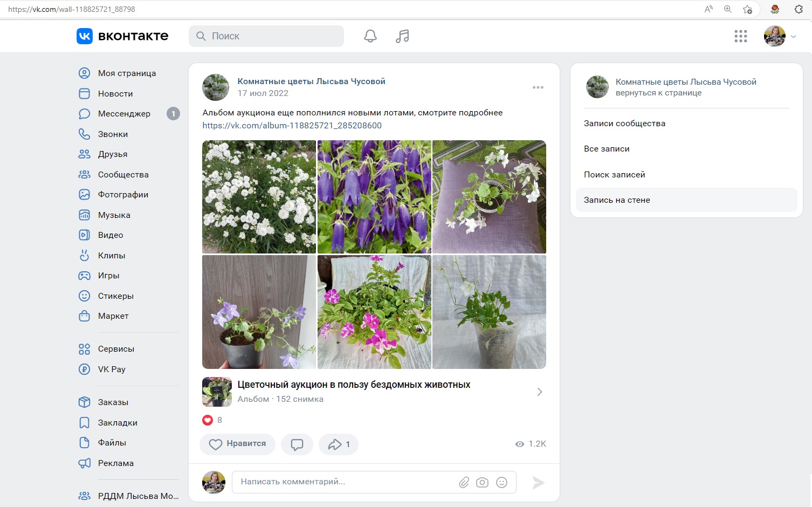The height and width of the screenshot is (507, 812).
Task: Open the post three-dots options menu
Action: [x=538, y=87]
